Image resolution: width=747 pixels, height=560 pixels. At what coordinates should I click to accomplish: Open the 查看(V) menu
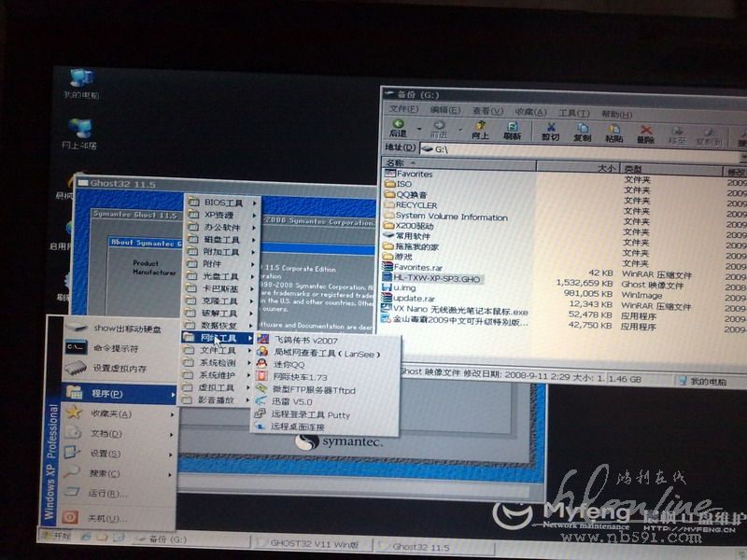tap(487, 111)
